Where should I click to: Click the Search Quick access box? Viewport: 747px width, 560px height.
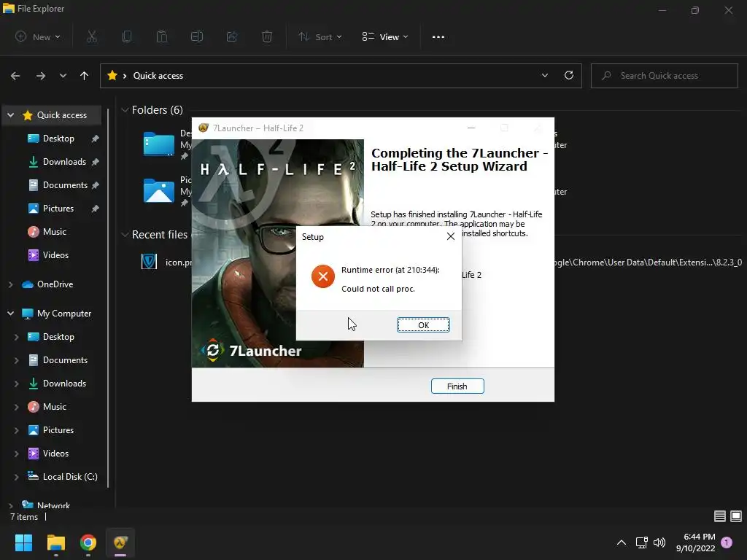[x=664, y=76]
